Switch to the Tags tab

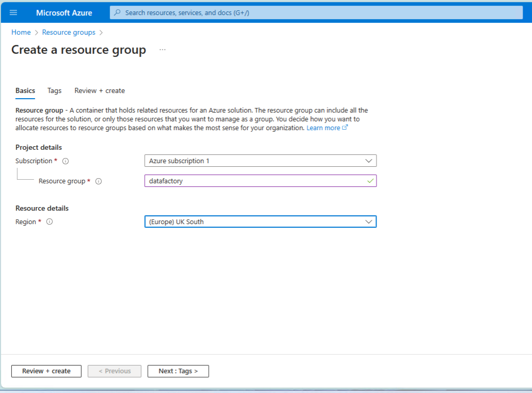pyautogui.click(x=54, y=90)
